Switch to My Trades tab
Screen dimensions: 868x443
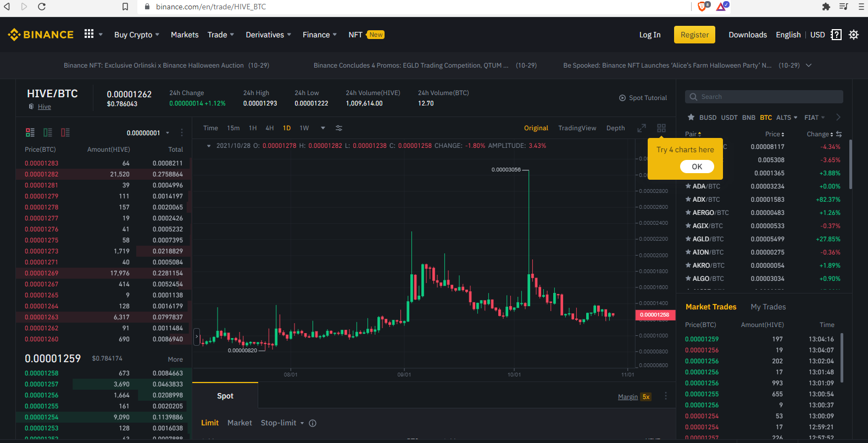coord(768,307)
